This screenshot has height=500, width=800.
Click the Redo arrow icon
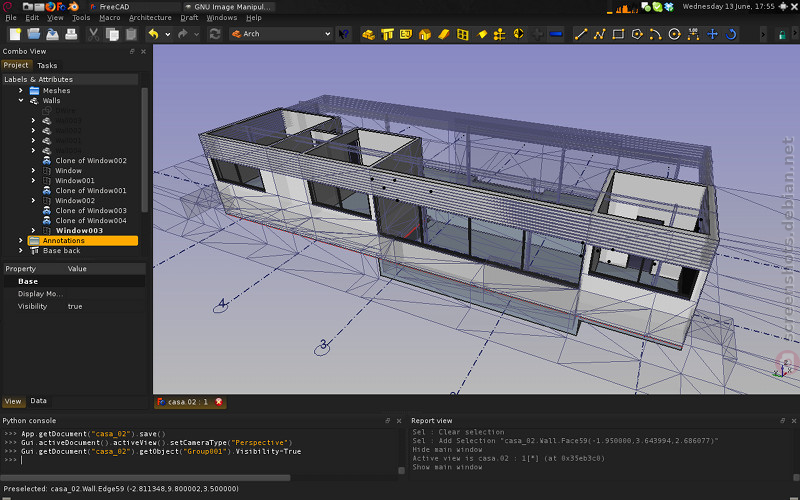pos(182,34)
